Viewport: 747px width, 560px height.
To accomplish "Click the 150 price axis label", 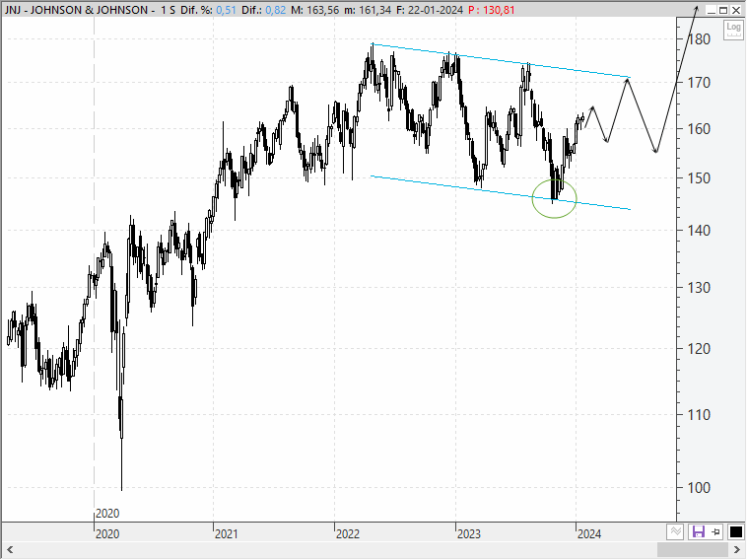I will click(x=698, y=178).
